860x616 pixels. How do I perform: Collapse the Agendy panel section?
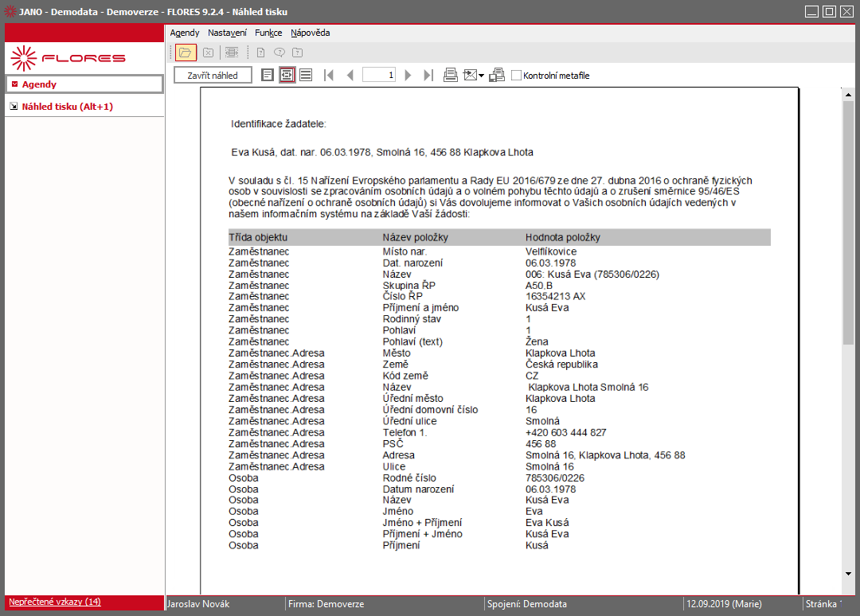coord(15,84)
